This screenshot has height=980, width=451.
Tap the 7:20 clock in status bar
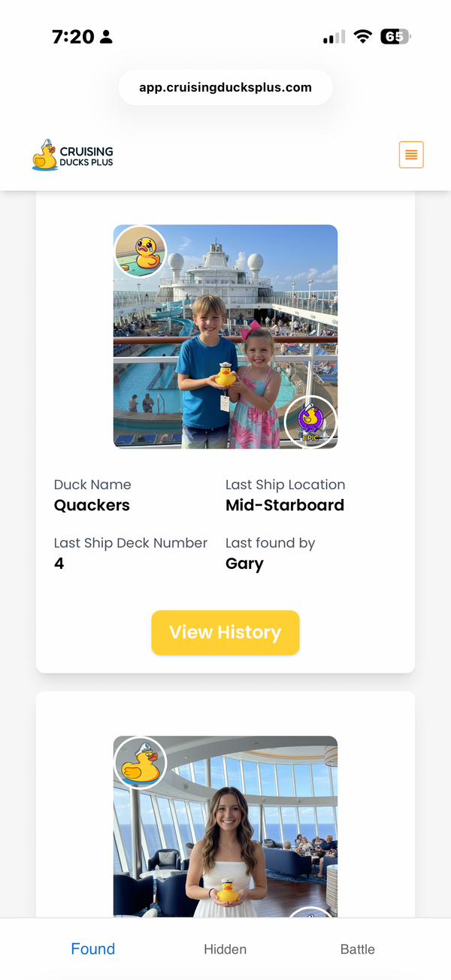coord(73,37)
